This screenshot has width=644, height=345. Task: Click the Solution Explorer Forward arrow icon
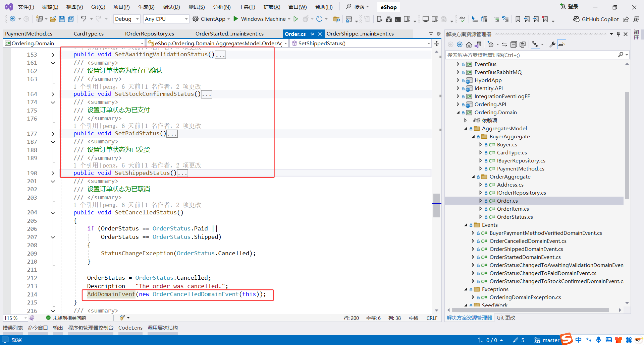460,45
